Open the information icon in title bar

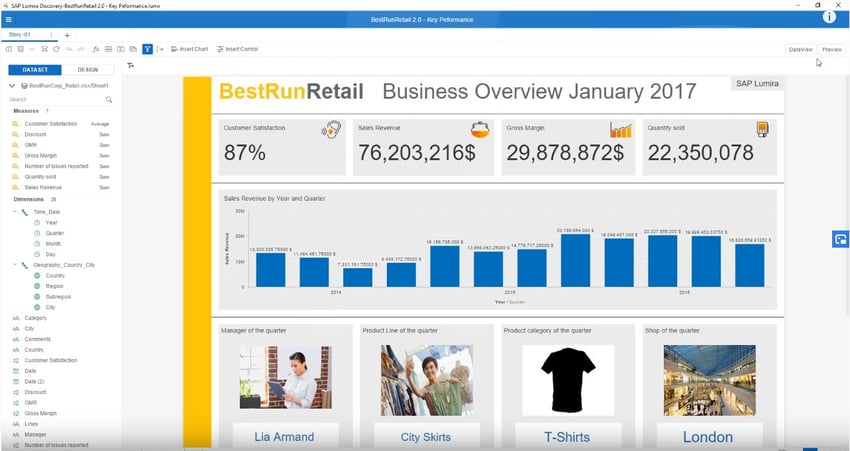click(x=829, y=17)
